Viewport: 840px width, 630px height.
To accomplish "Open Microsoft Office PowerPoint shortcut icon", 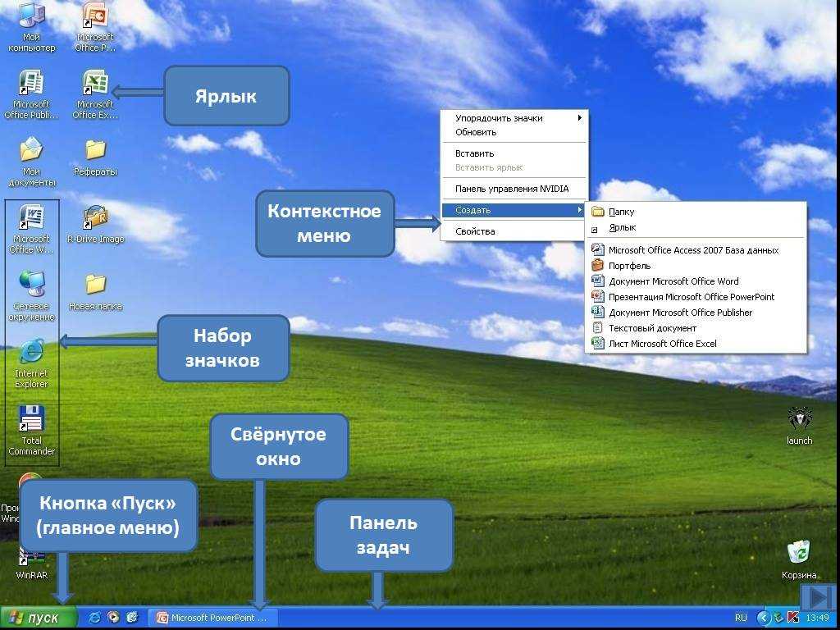I will [x=95, y=27].
